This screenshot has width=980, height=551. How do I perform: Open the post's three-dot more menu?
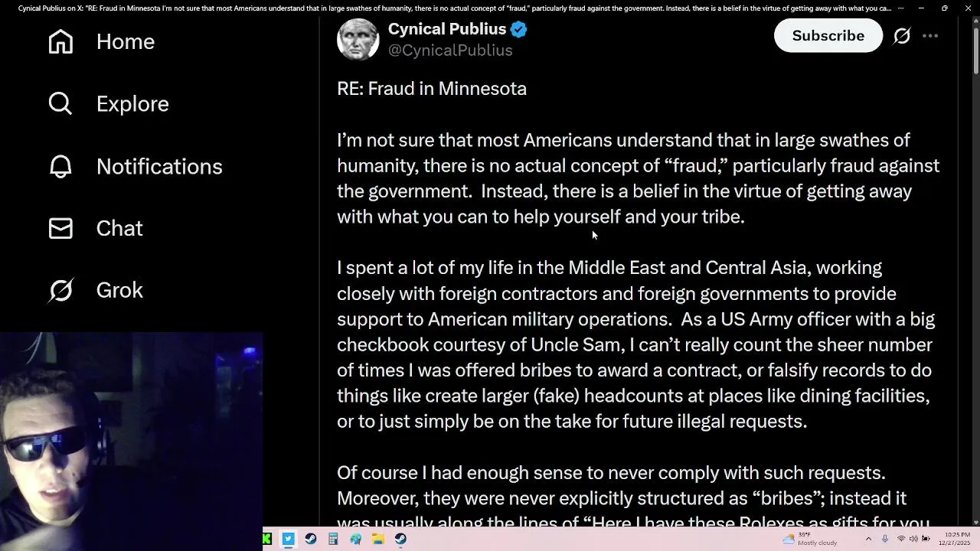(930, 36)
